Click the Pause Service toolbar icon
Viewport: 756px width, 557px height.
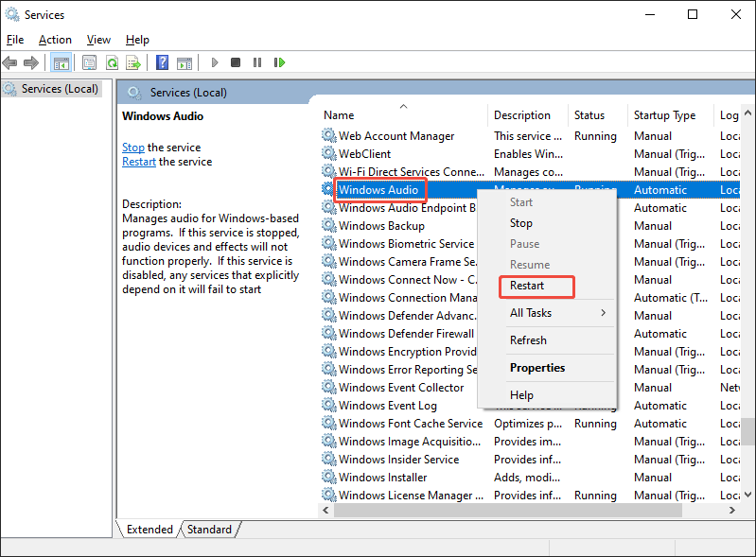257,62
